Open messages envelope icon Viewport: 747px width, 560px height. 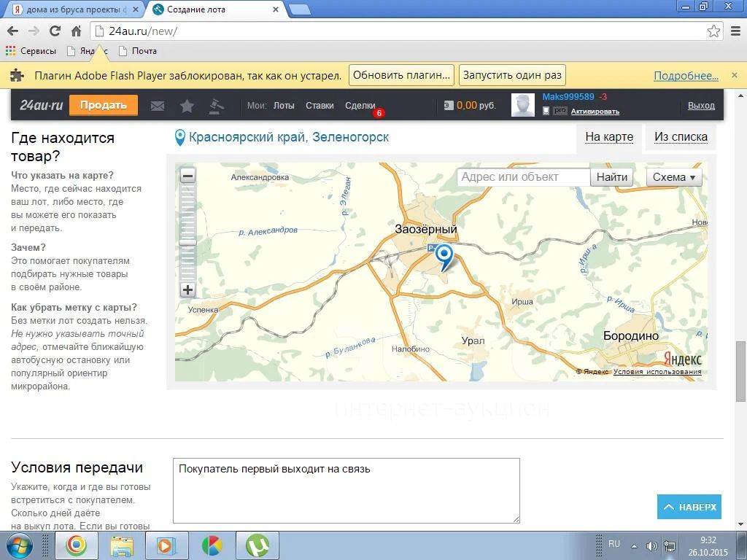(158, 106)
